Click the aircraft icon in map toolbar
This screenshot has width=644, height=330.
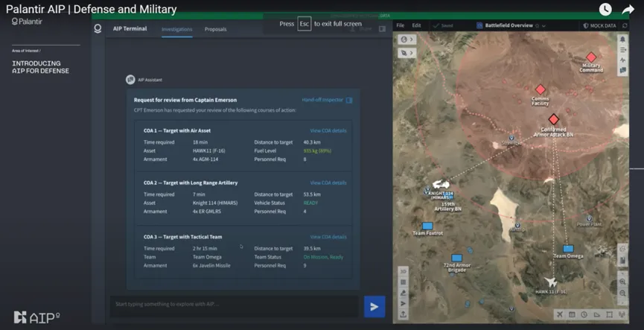click(560, 314)
